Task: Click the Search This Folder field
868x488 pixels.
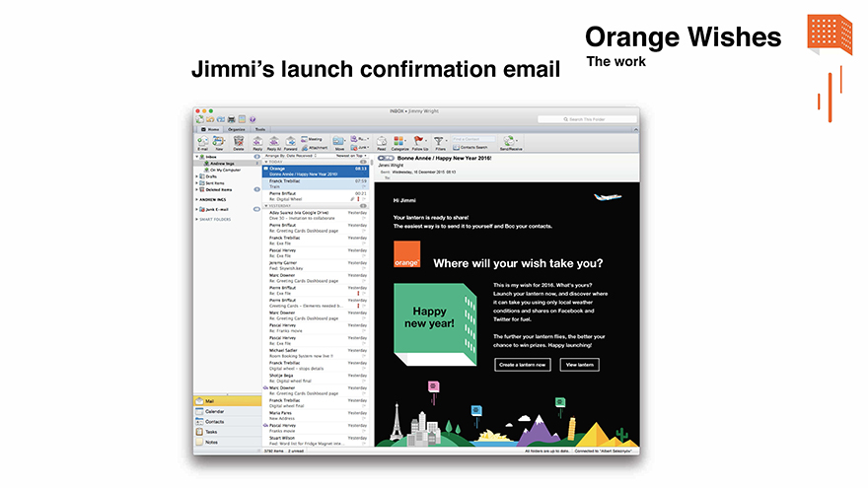Action: [x=587, y=119]
